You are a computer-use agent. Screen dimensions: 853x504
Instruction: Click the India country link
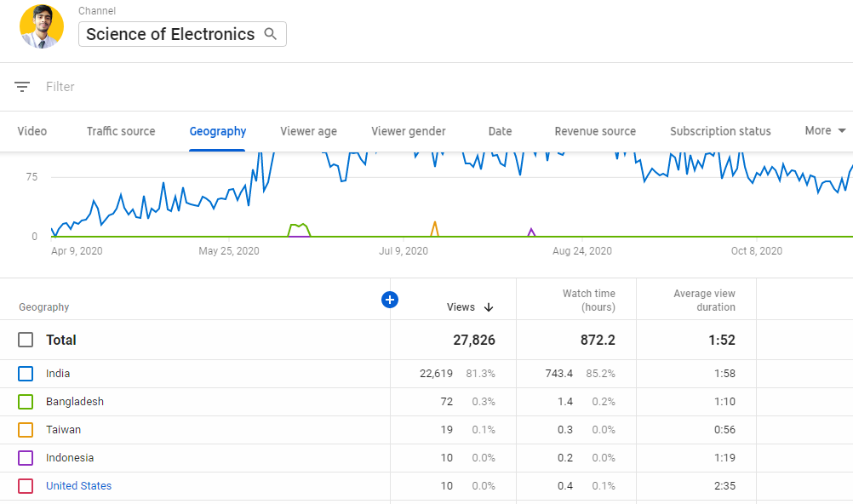click(x=56, y=373)
